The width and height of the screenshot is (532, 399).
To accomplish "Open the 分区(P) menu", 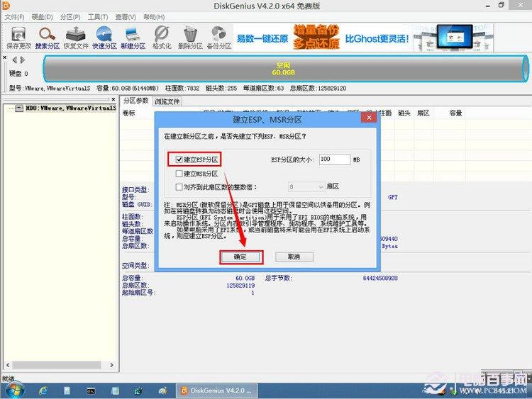I will [x=70, y=17].
